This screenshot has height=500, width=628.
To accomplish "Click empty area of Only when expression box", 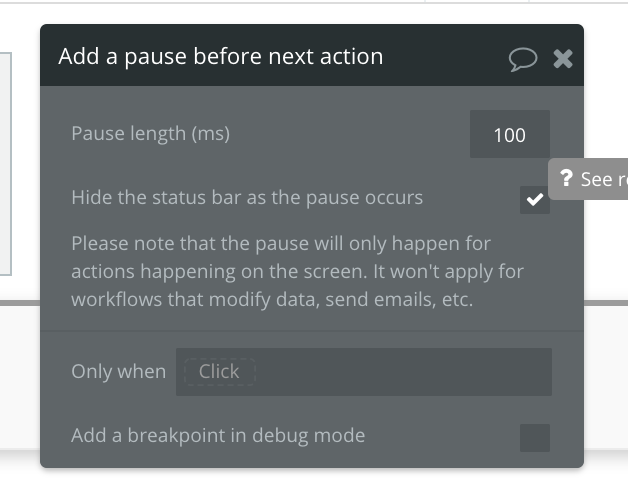I will (400, 372).
